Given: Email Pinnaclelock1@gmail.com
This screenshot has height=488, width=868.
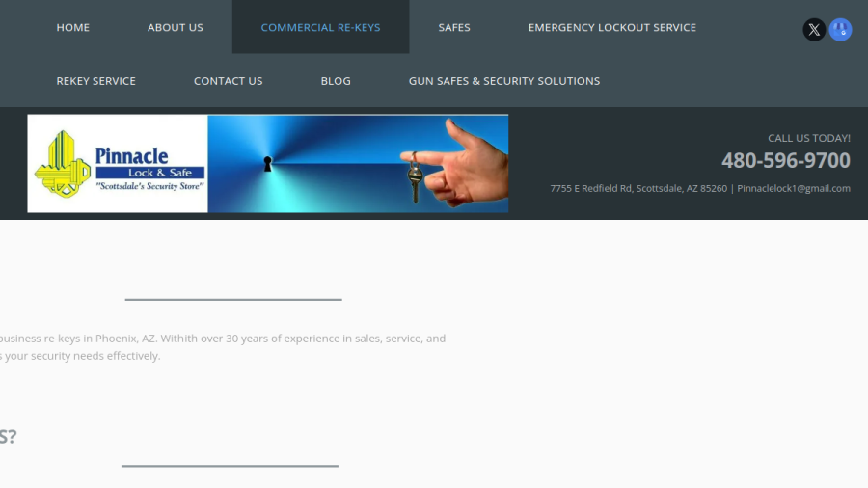Looking at the screenshot, I should (x=794, y=188).
